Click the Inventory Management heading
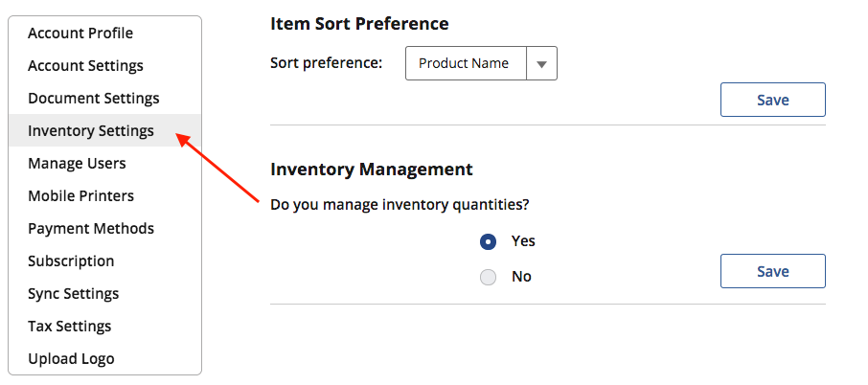 coord(372,170)
